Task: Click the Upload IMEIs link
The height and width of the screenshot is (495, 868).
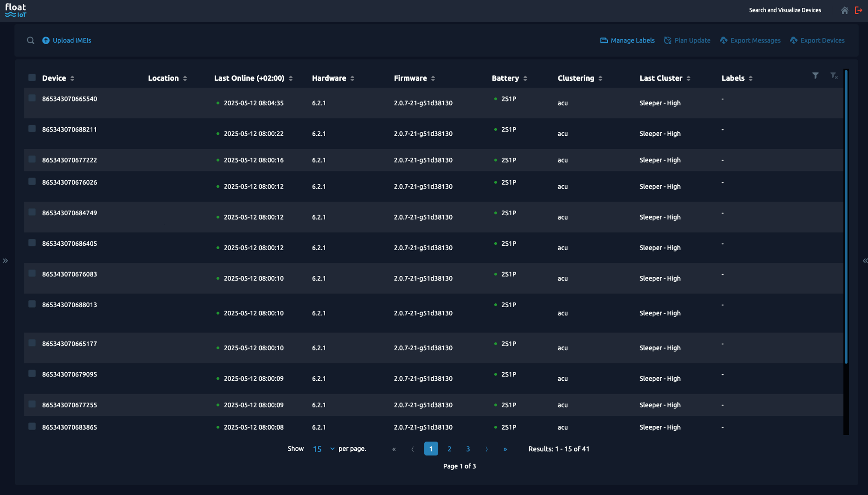Action: (x=72, y=40)
